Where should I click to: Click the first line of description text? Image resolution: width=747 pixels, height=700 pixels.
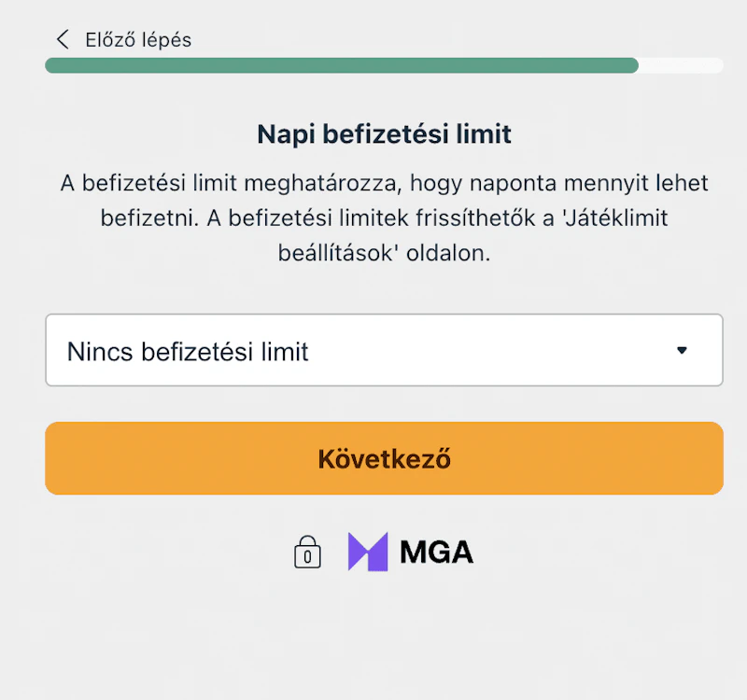pyautogui.click(x=384, y=183)
